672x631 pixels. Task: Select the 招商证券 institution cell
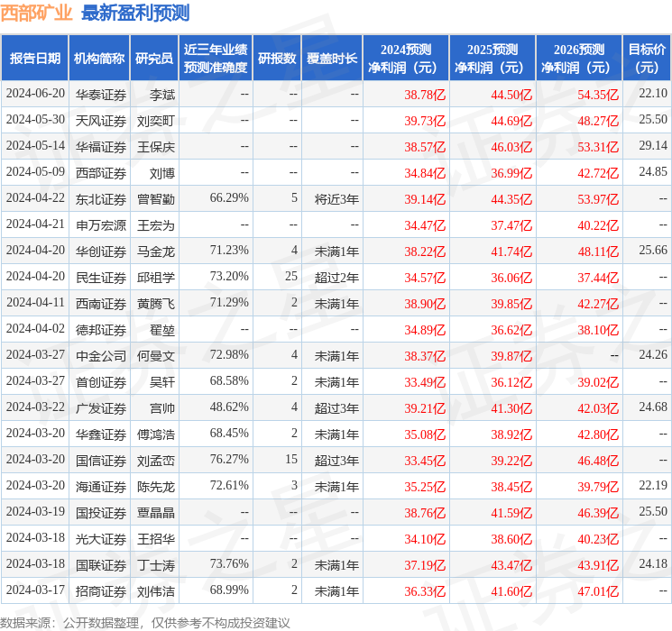click(101, 590)
